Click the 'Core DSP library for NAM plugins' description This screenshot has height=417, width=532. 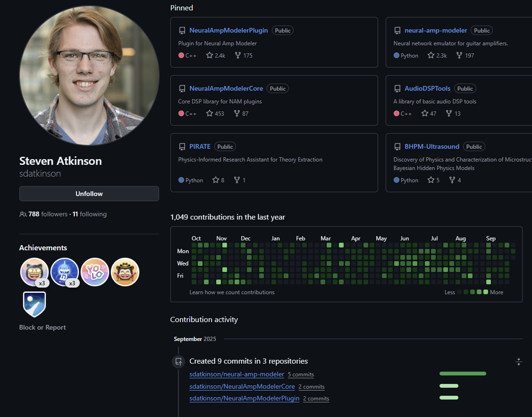pos(220,102)
